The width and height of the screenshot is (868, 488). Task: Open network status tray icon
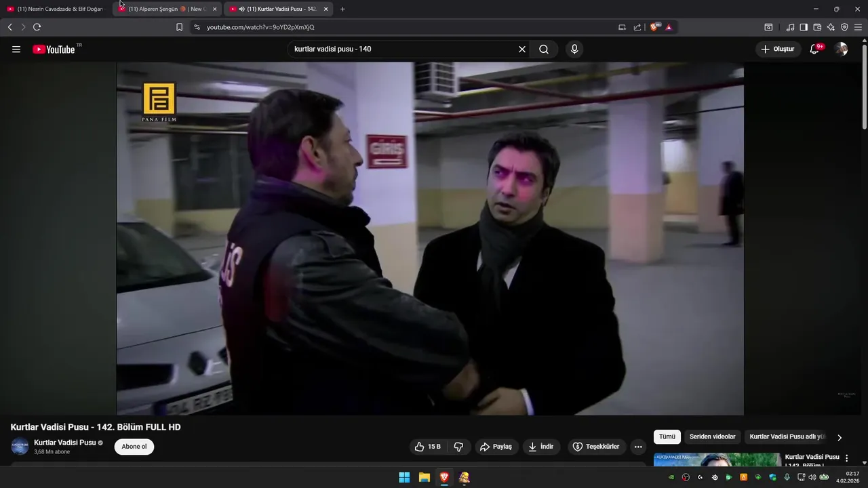click(x=802, y=477)
